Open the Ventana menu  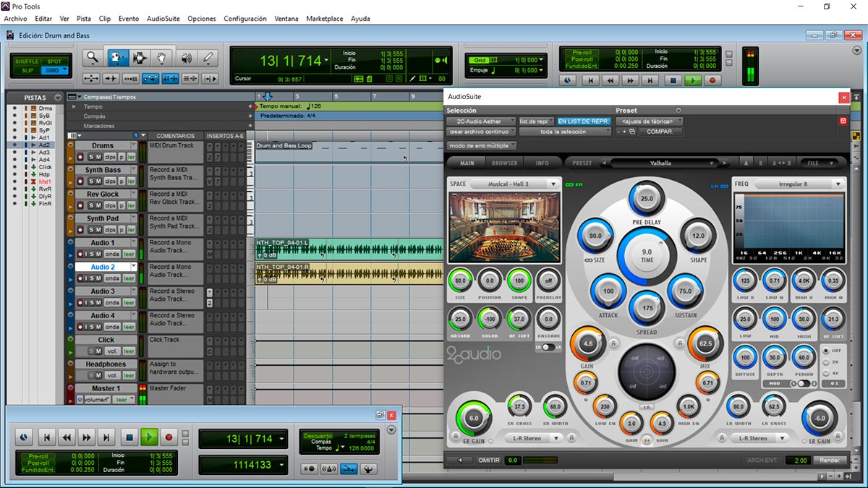coord(286,19)
